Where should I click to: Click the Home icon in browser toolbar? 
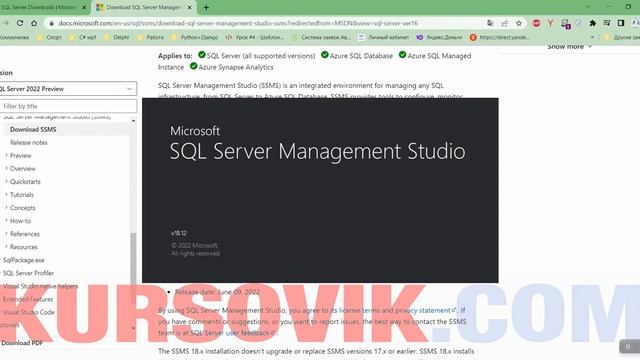34,23
